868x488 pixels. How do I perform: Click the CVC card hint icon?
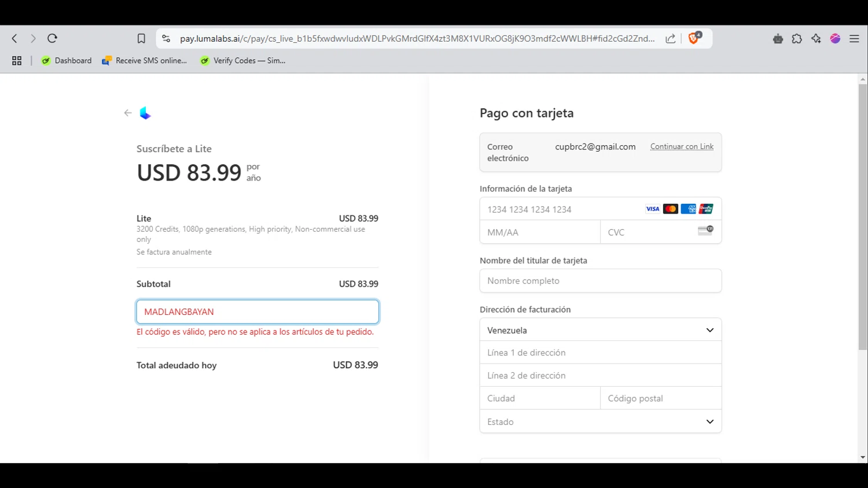tap(705, 230)
